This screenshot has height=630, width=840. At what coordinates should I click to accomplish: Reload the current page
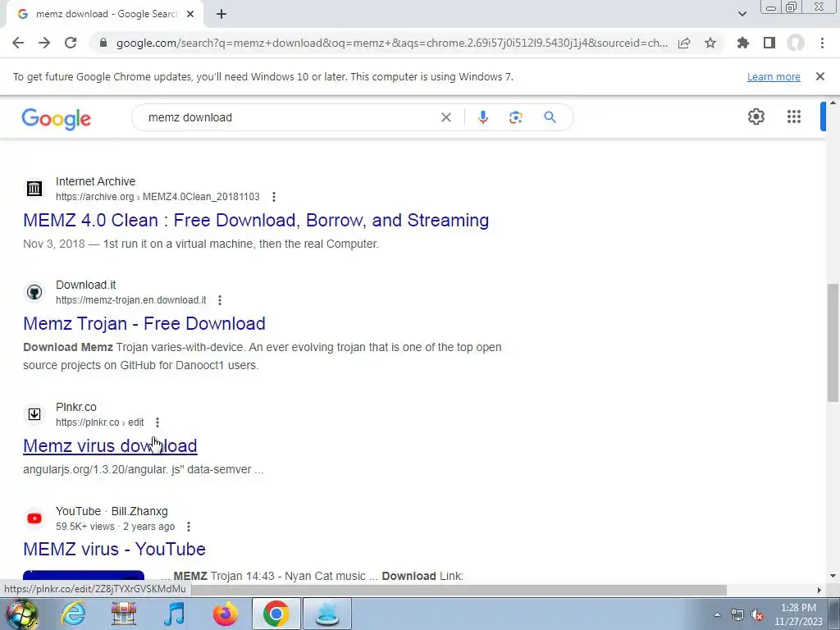71,43
